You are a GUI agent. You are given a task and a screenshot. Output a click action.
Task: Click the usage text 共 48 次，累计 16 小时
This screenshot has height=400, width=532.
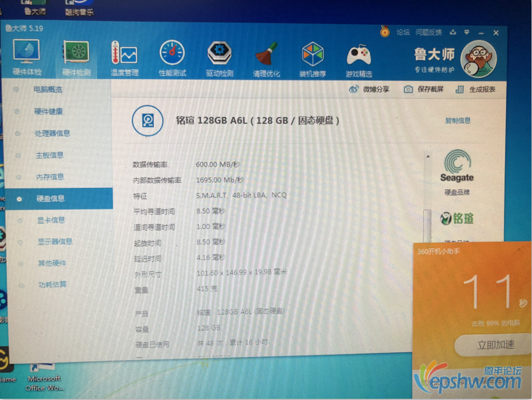click(x=232, y=343)
